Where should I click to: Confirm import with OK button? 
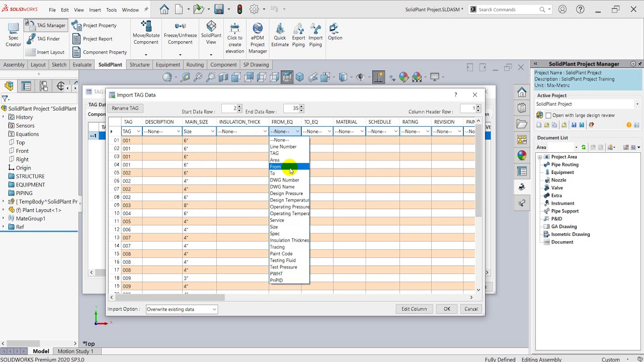pos(447,309)
